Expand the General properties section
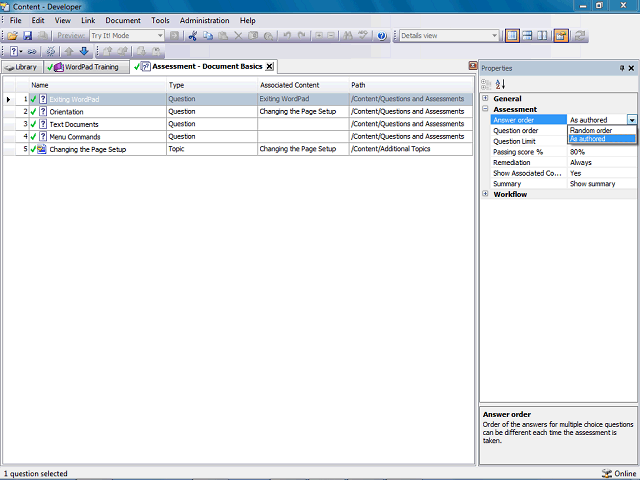This screenshot has height=480, width=640. tap(485, 98)
